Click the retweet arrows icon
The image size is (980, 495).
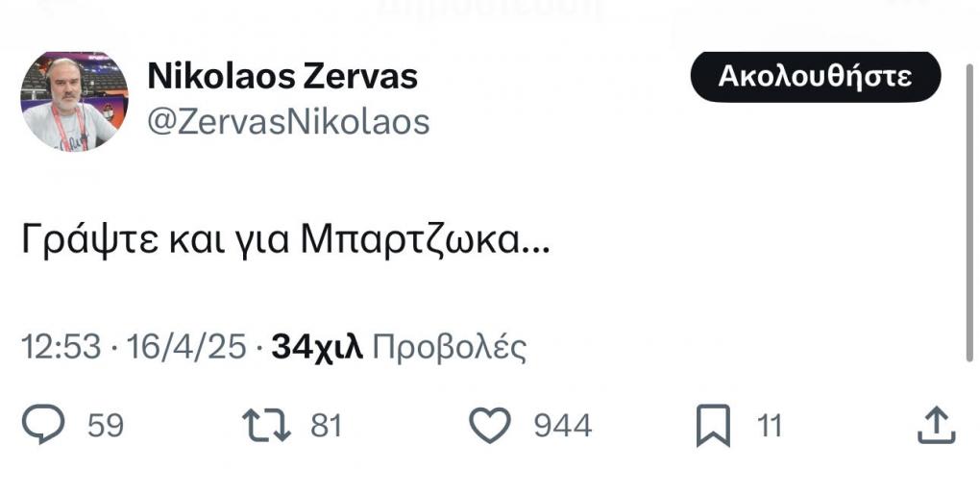coord(267,425)
